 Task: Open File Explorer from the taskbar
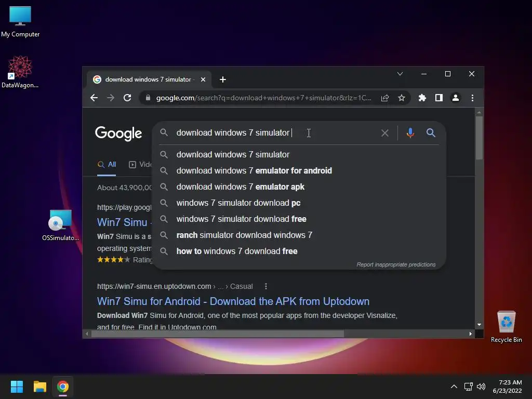pos(39,387)
